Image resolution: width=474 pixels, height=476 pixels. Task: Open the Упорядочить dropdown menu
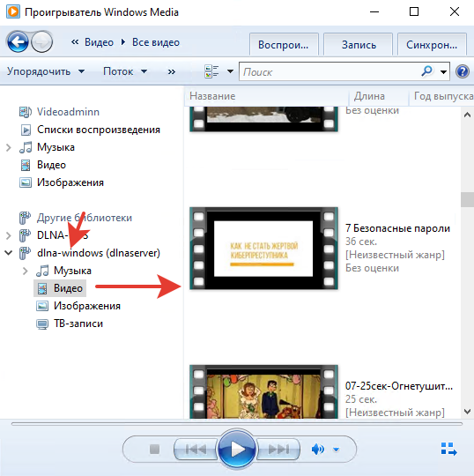click(x=46, y=71)
